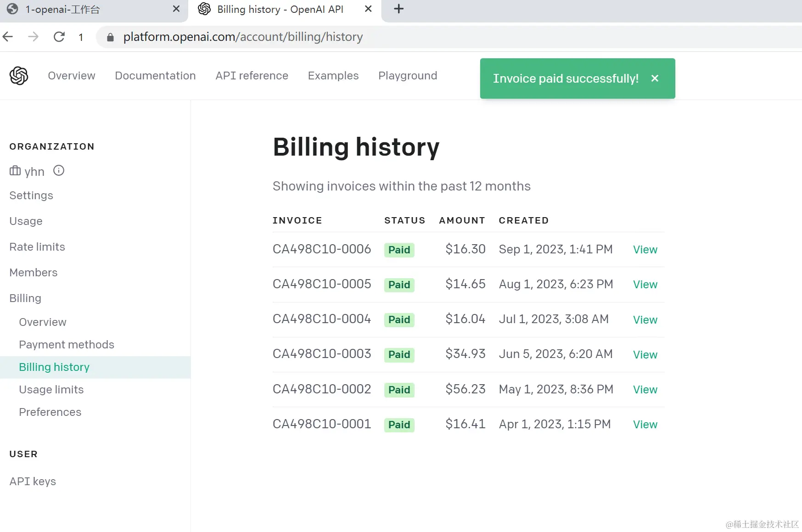Screen dimensions: 802x532
Task: Click the May 1, 2023, 8:36 PM date
Action: click(x=556, y=389)
